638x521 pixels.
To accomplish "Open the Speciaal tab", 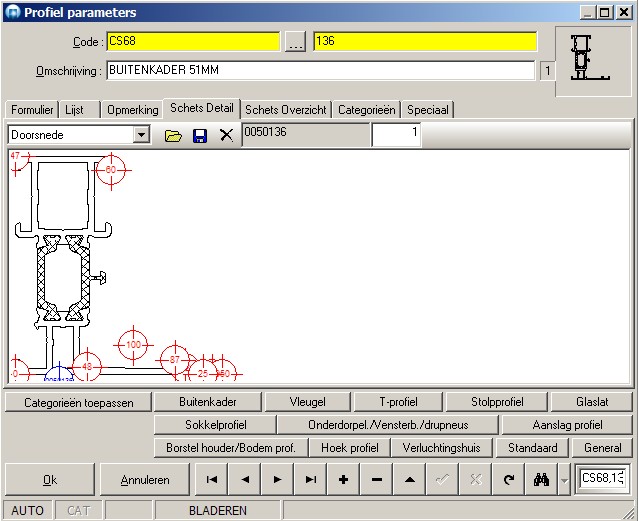I will [428, 110].
